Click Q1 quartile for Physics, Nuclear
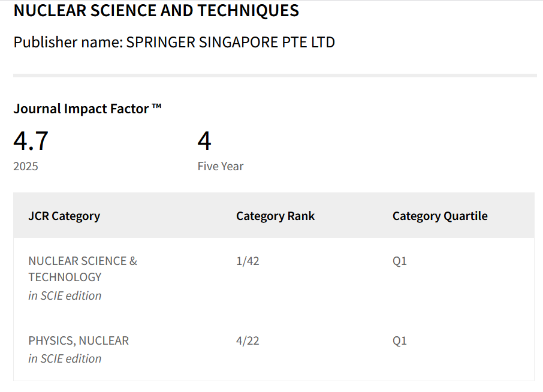Image resolution: width=543 pixels, height=392 pixels. [x=400, y=340]
